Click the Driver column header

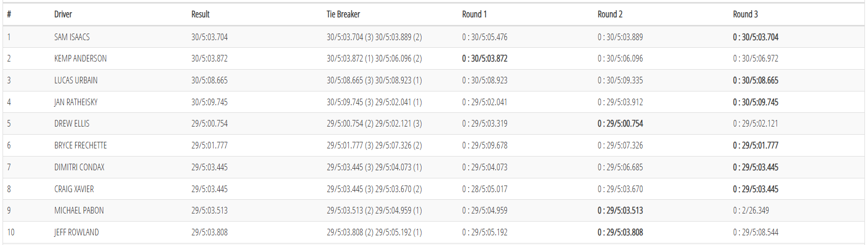point(63,14)
